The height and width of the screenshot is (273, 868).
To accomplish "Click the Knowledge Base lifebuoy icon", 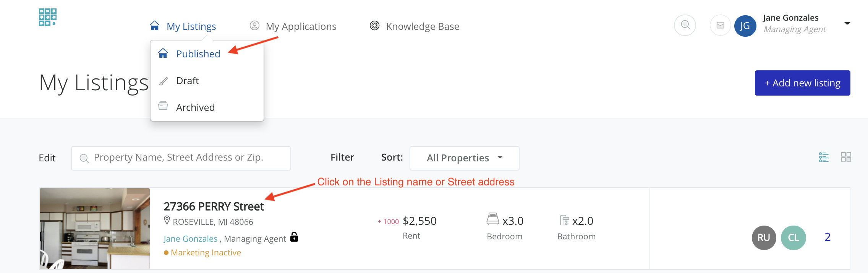I will coord(374,26).
